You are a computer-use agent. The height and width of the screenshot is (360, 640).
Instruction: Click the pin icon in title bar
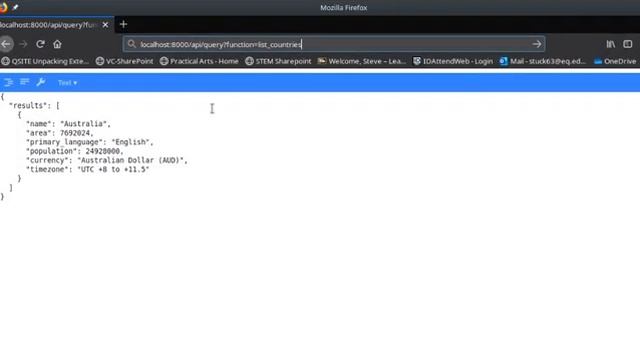[x=15, y=7]
